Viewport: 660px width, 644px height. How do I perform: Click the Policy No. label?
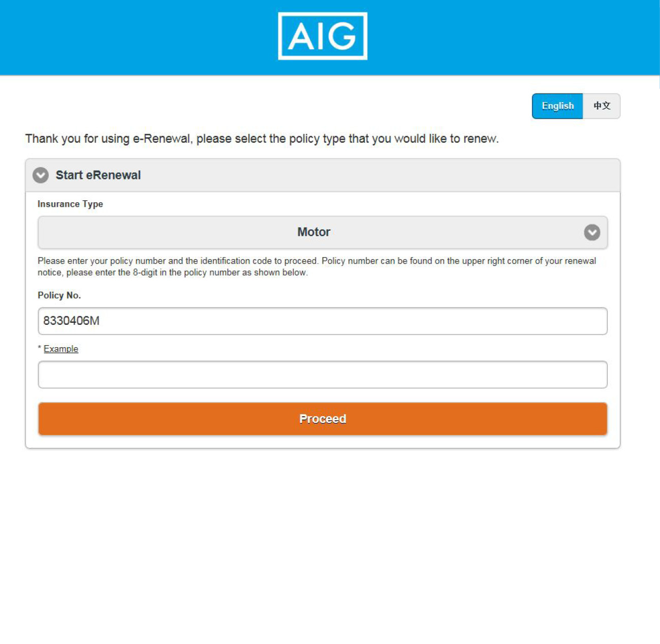click(x=59, y=295)
